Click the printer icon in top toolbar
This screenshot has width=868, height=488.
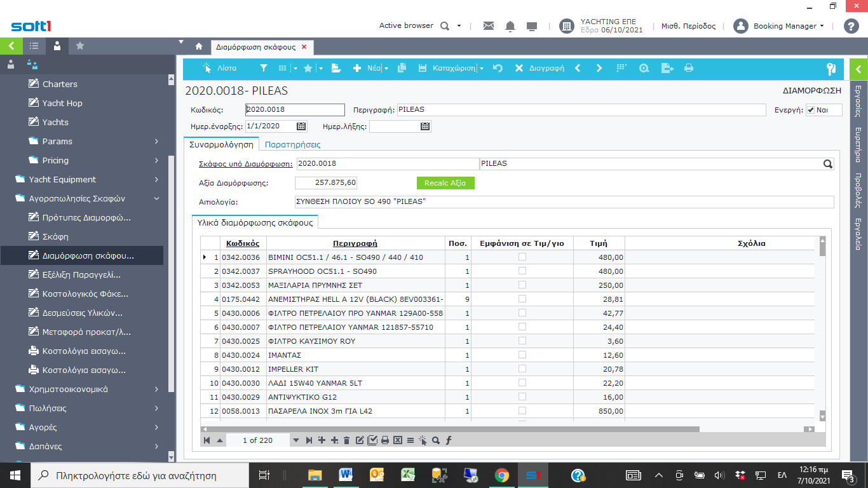point(688,68)
